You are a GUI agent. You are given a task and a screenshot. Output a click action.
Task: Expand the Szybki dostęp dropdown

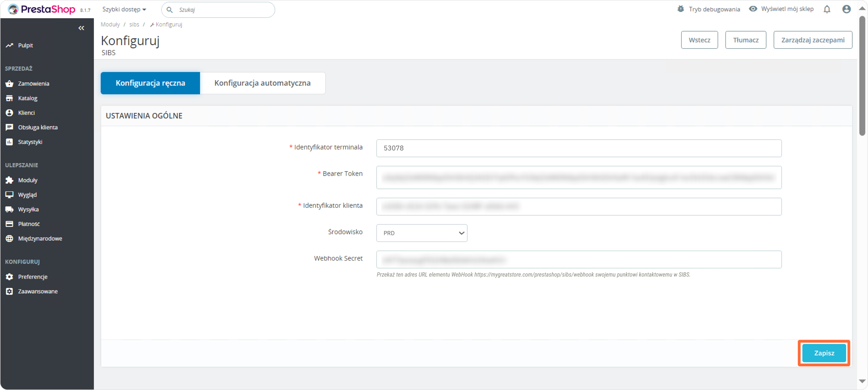[x=124, y=9]
